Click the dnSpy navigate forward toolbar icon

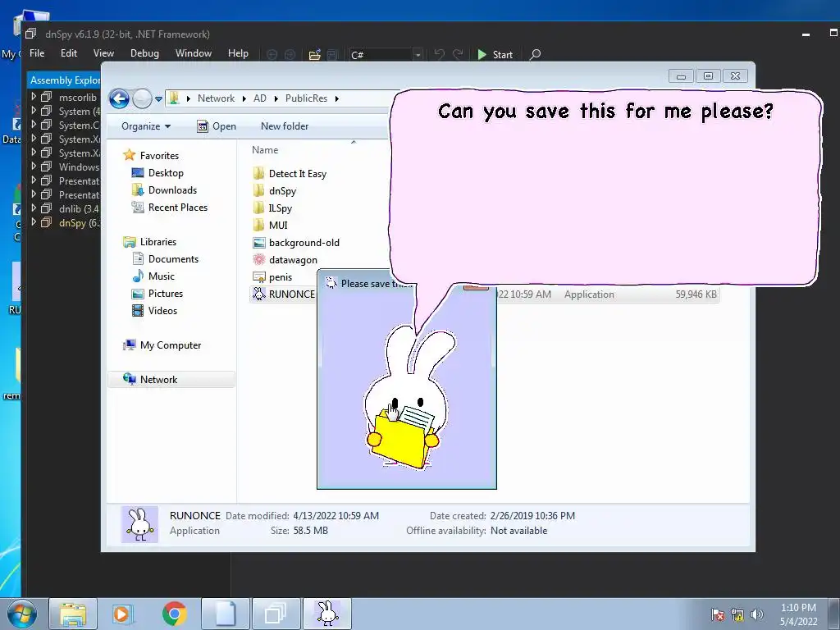coord(290,55)
